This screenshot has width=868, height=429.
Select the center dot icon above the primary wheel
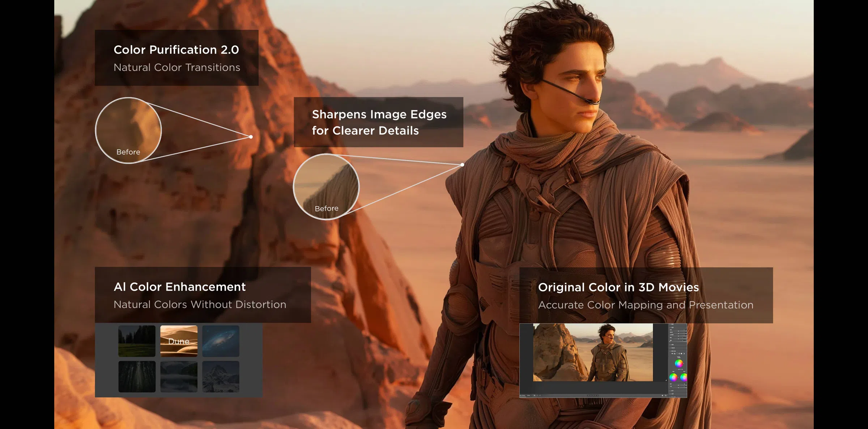[x=679, y=353]
